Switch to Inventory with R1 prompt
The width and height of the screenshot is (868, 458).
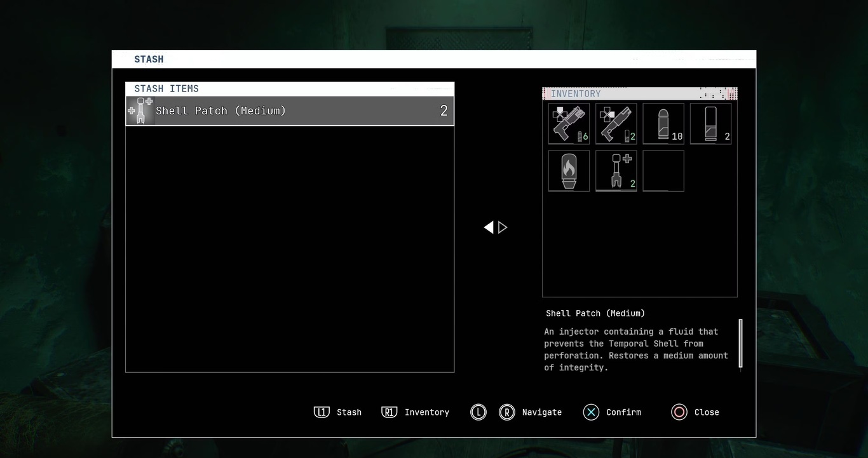click(x=389, y=412)
